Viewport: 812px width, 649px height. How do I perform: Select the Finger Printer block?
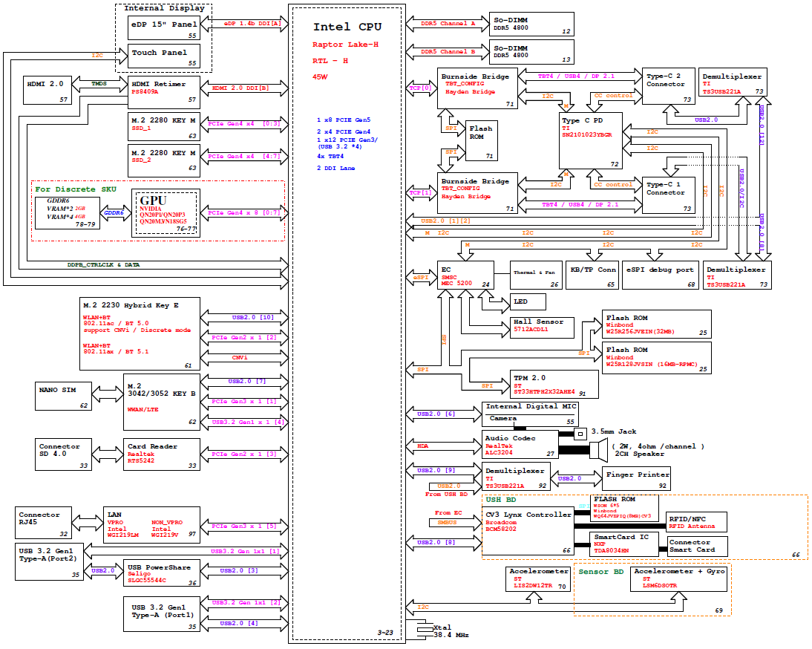(x=638, y=478)
